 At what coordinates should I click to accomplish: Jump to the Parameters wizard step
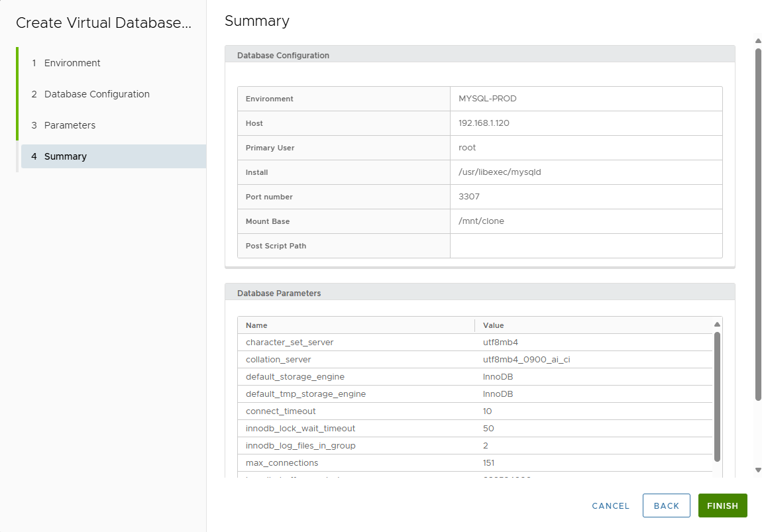click(x=70, y=125)
